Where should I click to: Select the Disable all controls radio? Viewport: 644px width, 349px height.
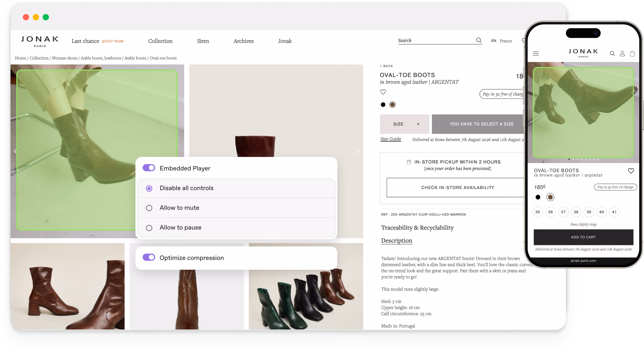[x=149, y=188]
